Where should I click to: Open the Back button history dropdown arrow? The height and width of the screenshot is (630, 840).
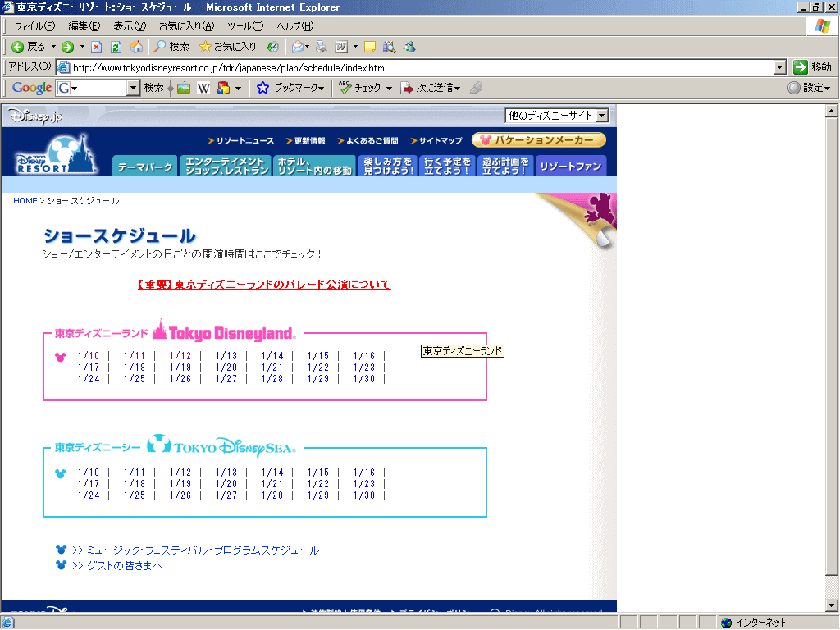pyautogui.click(x=53, y=47)
